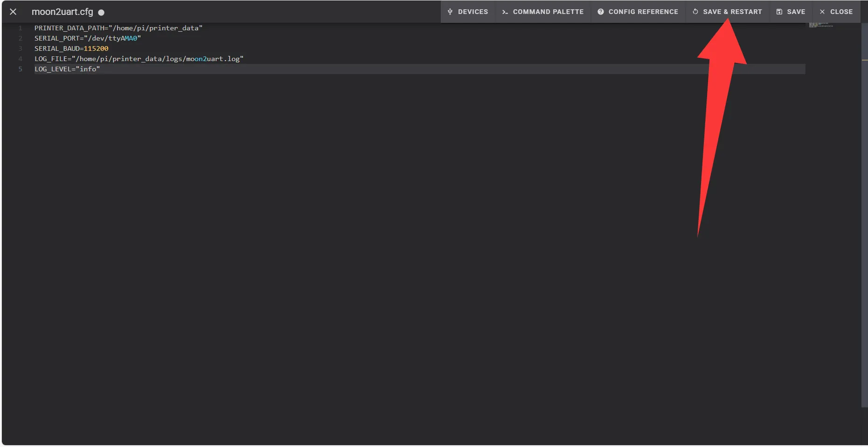Open the Config Reference help

pos(638,12)
